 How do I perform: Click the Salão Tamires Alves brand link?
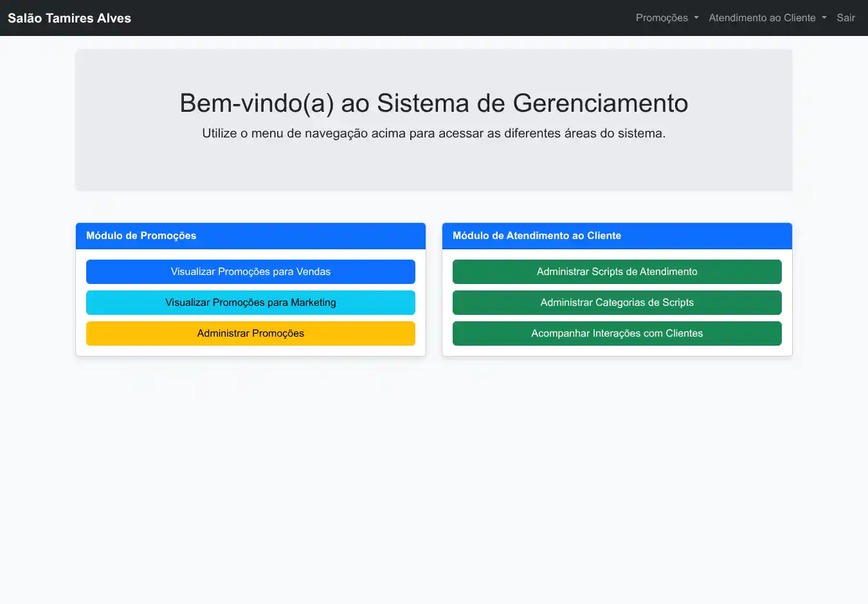(x=69, y=18)
